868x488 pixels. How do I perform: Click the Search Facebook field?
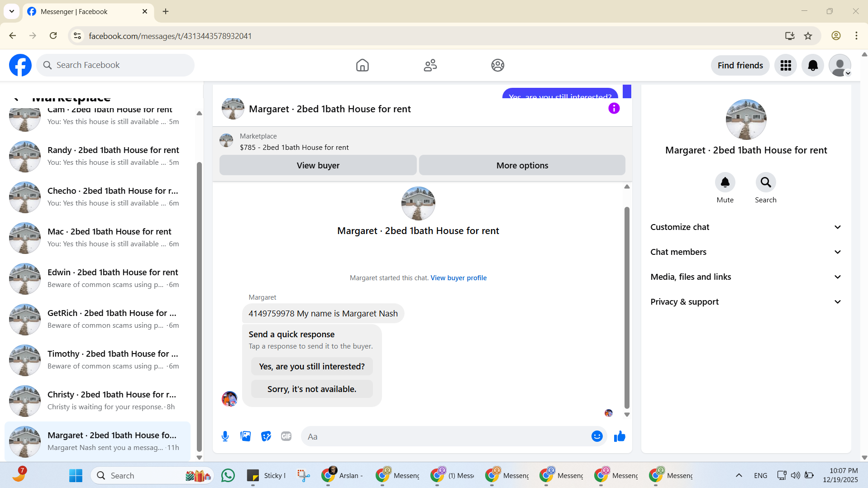[115, 65]
